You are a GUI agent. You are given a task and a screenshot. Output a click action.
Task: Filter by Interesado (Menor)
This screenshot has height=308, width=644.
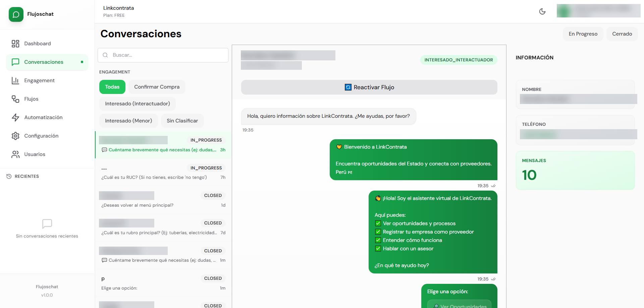point(128,121)
